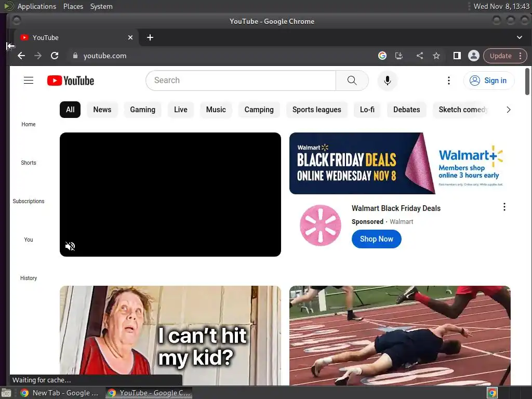Click the pink Walmart spark avatar
The image size is (532, 399).
[x=320, y=225]
